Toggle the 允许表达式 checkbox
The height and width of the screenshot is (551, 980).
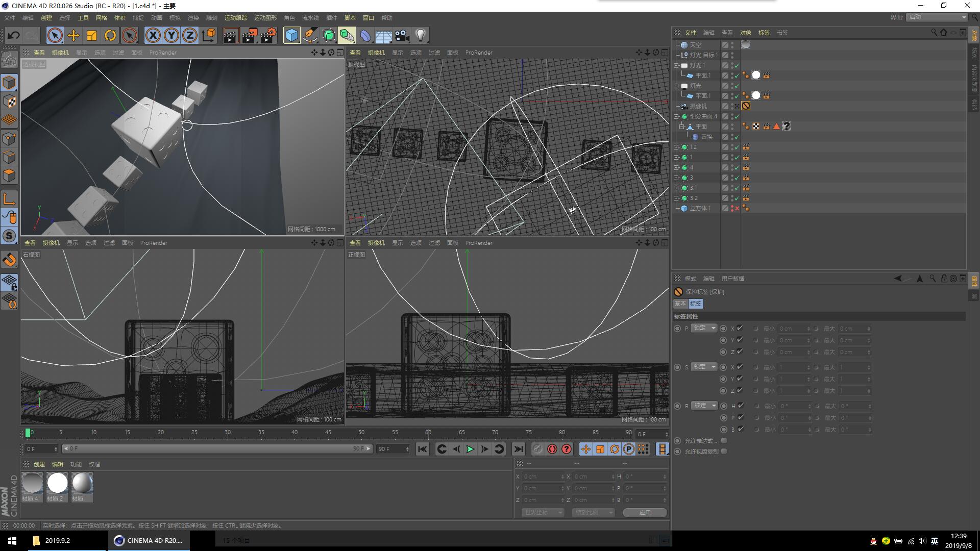724,441
